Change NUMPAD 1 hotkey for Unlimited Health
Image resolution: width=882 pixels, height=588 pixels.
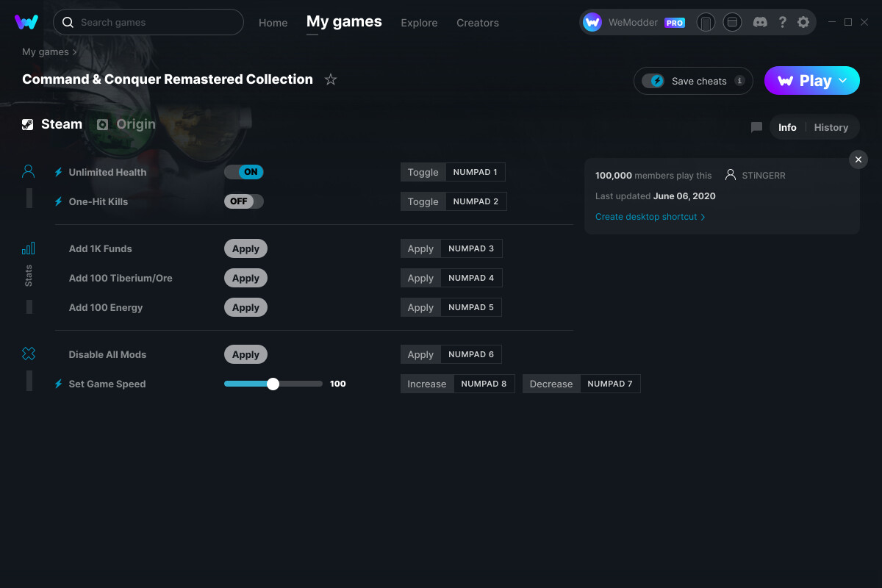(475, 172)
